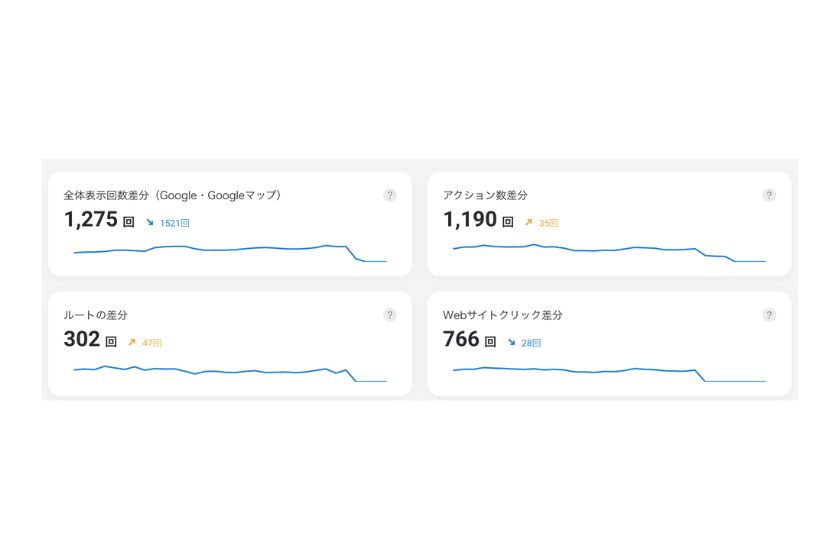This screenshot has width=840, height=560.
Task: Click the 1,275 回 total value
Action: (x=99, y=220)
